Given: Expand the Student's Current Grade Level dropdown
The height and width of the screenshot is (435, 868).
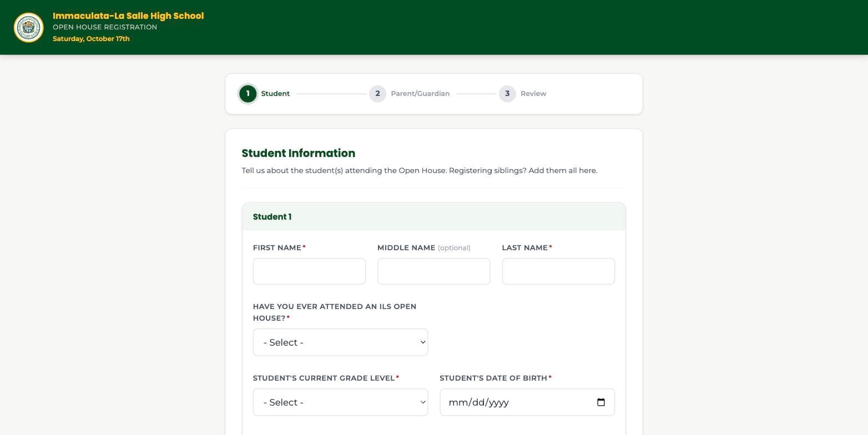Looking at the screenshot, I should tap(340, 402).
